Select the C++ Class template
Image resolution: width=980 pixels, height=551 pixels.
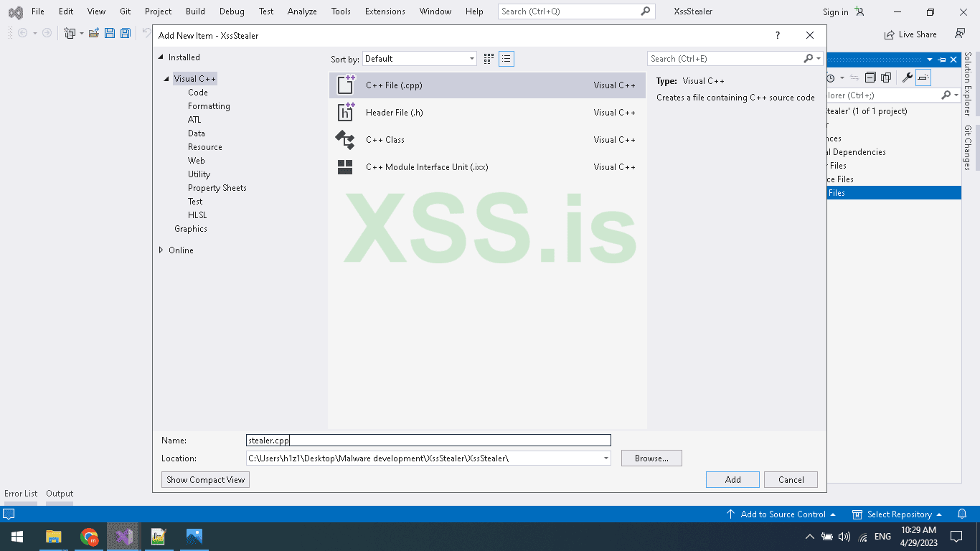click(488, 140)
